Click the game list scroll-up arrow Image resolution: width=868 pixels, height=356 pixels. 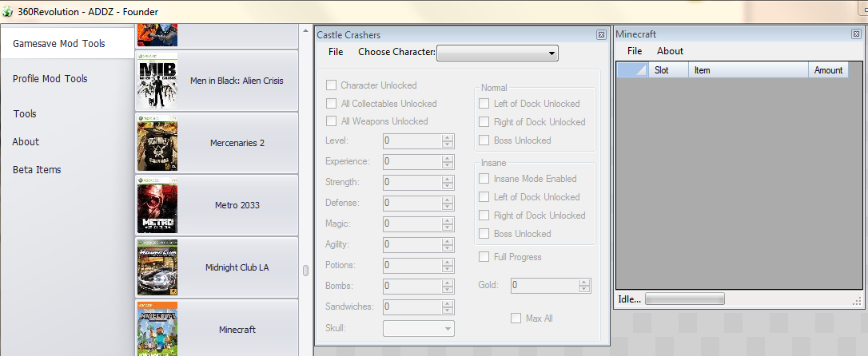pos(305,31)
